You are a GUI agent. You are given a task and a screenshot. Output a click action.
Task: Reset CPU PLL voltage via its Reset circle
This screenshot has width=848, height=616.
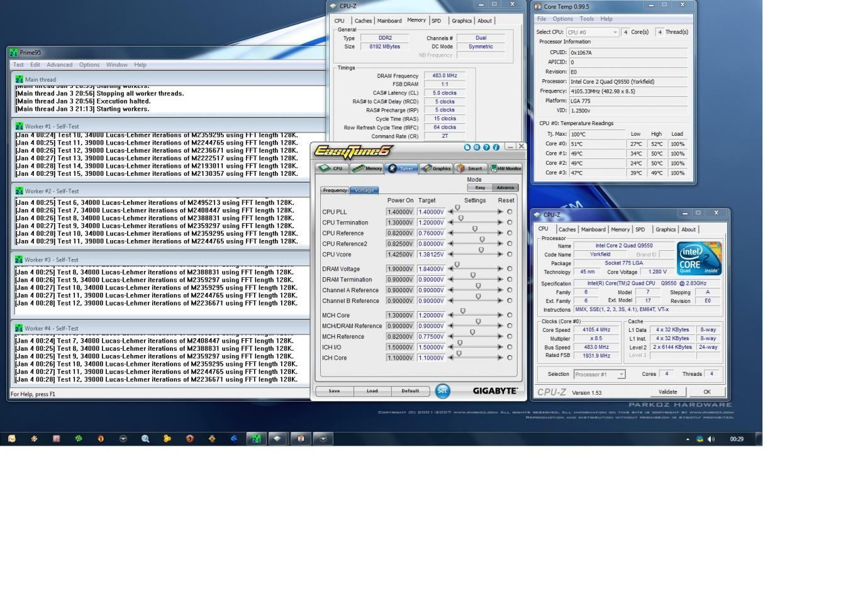click(510, 212)
